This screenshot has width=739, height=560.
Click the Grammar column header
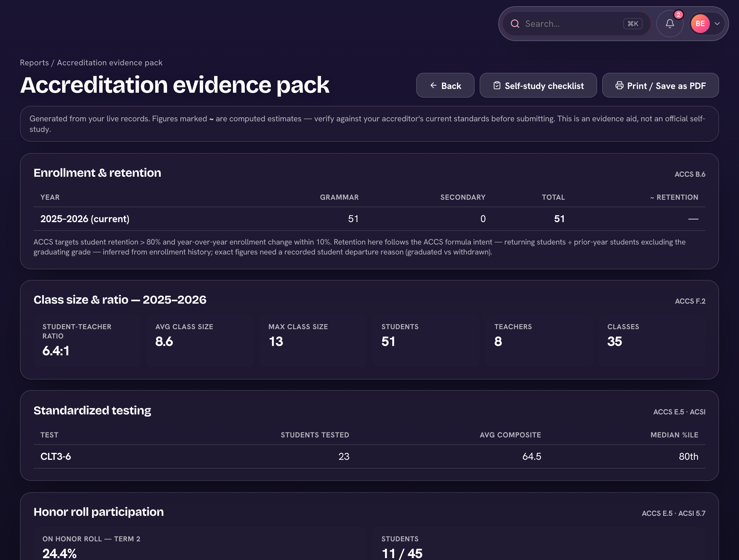tap(339, 198)
